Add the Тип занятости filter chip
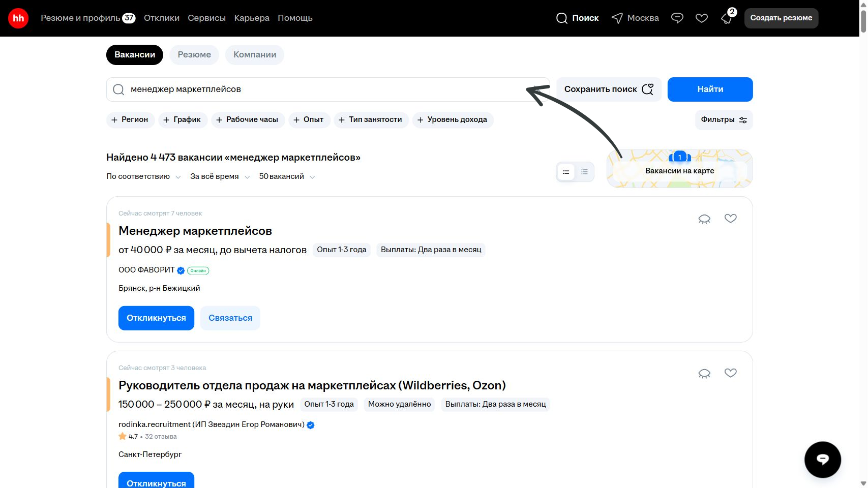This screenshot has height=488, width=868. click(371, 120)
